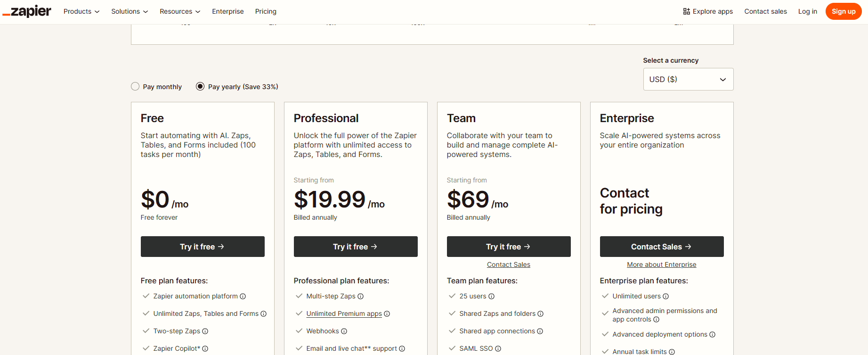This screenshot has height=355, width=868.
Task: Show info for Shared app connections
Action: pos(540,331)
